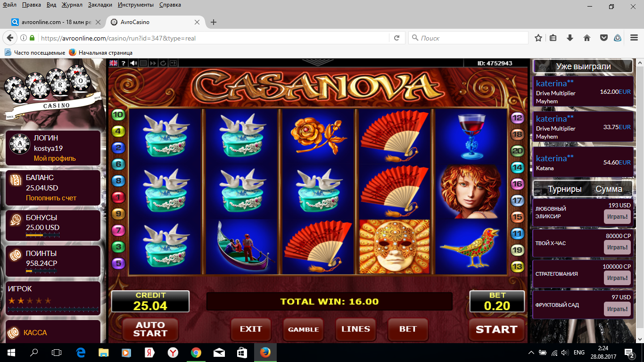The width and height of the screenshot is (644, 362).
Task: Click the BET button
Action: pos(408,329)
